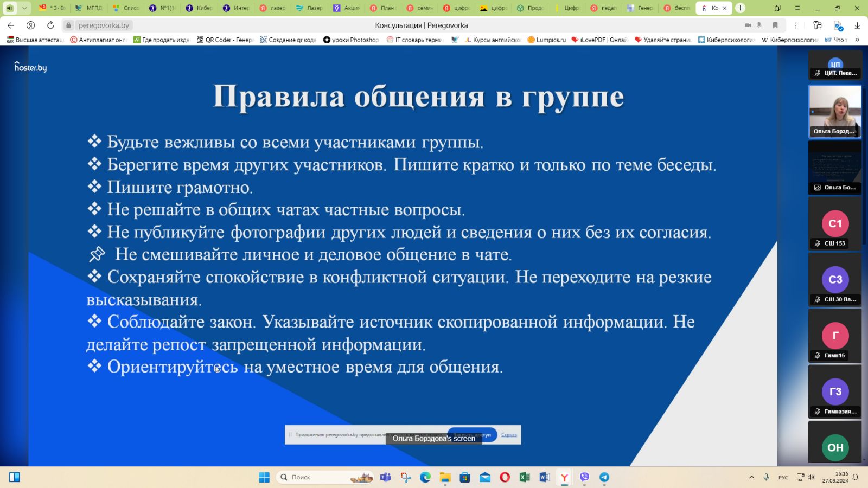
Task: Click the microphone indicator in address bar
Action: [759, 25]
